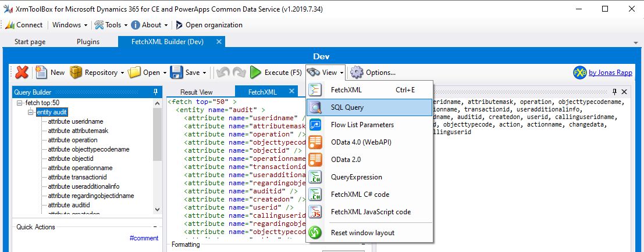
Task: Click the OData 2.0 icon
Action: click(315, 160)
